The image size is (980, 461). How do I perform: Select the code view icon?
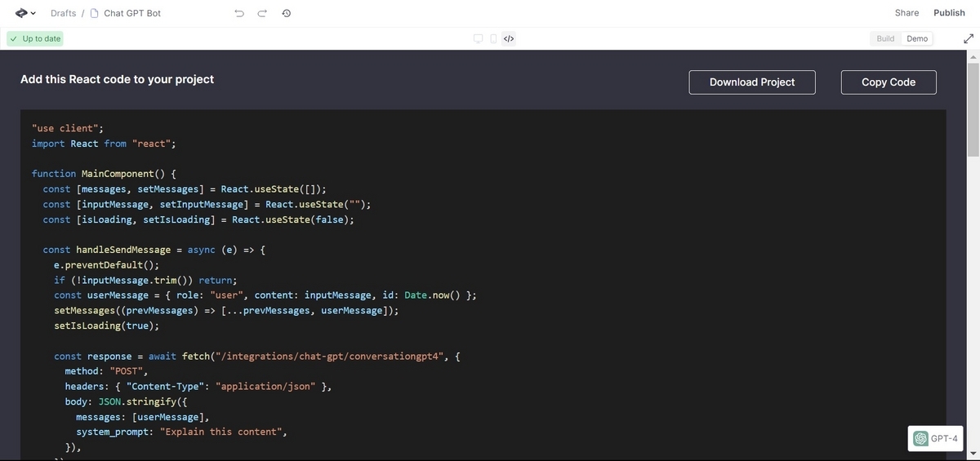(x=508, y=38)
